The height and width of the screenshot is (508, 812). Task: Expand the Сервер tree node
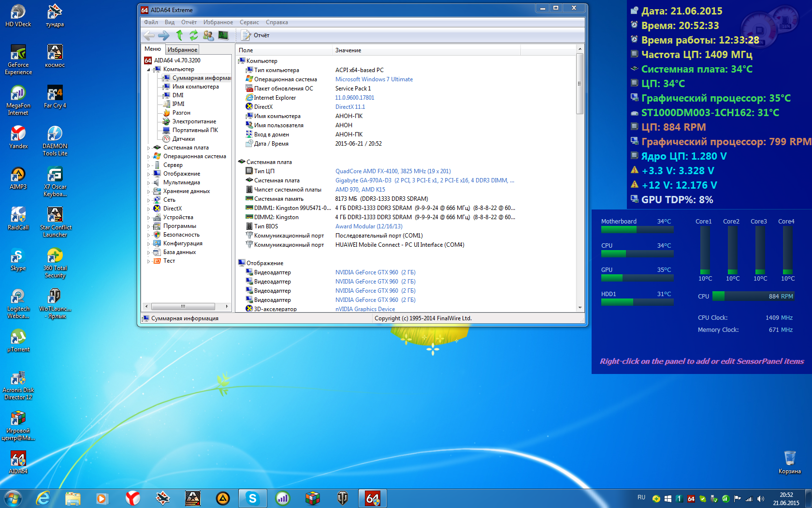(149, 165)
